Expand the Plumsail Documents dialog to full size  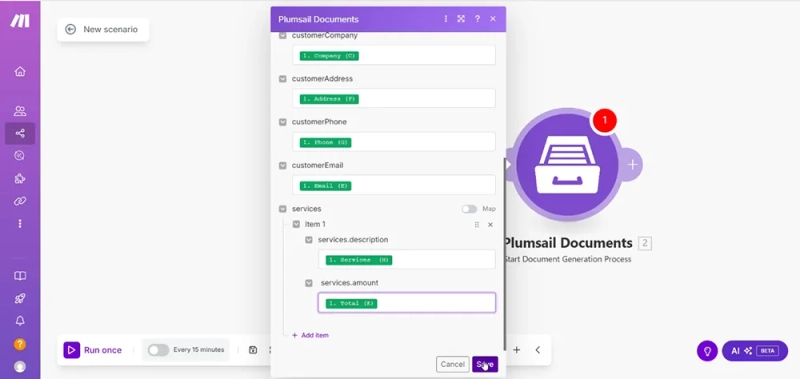point(461,19)
